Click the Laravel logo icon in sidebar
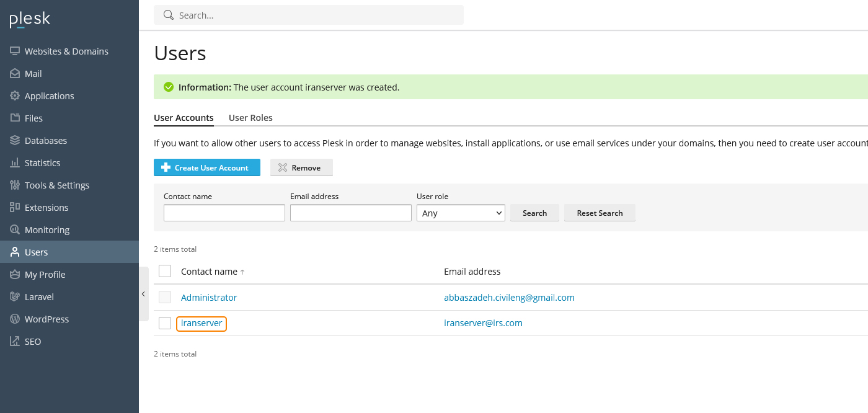The image size is (868, 413). coord(15,297)
